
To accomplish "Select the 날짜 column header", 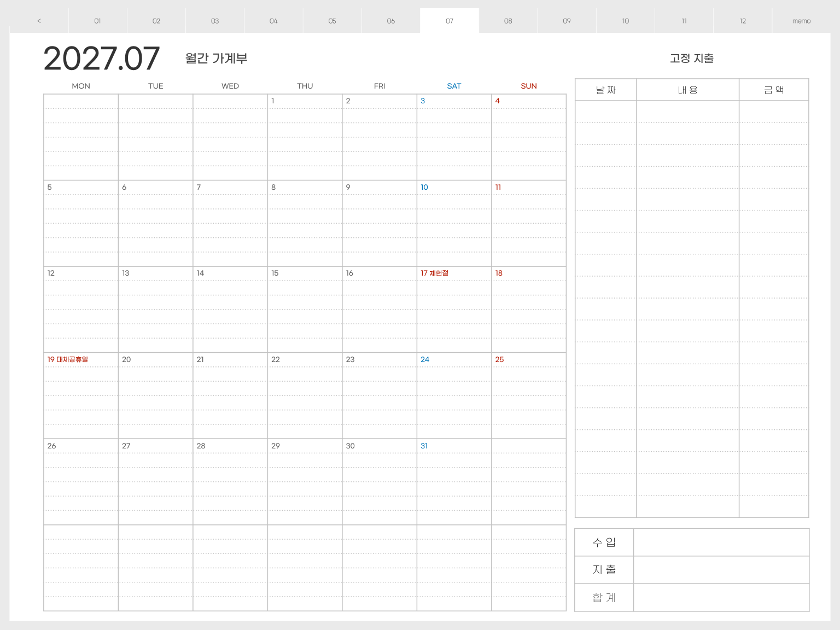I will click(606, 90).
